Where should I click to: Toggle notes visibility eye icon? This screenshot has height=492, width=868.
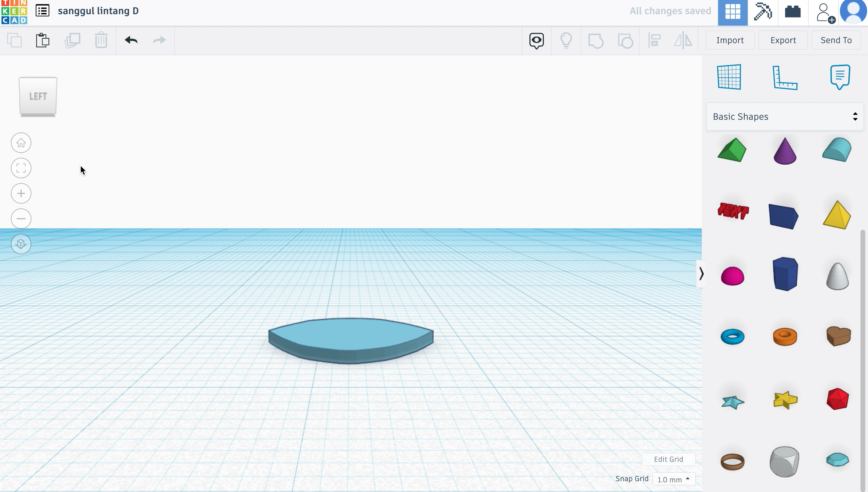click(536, 40)
